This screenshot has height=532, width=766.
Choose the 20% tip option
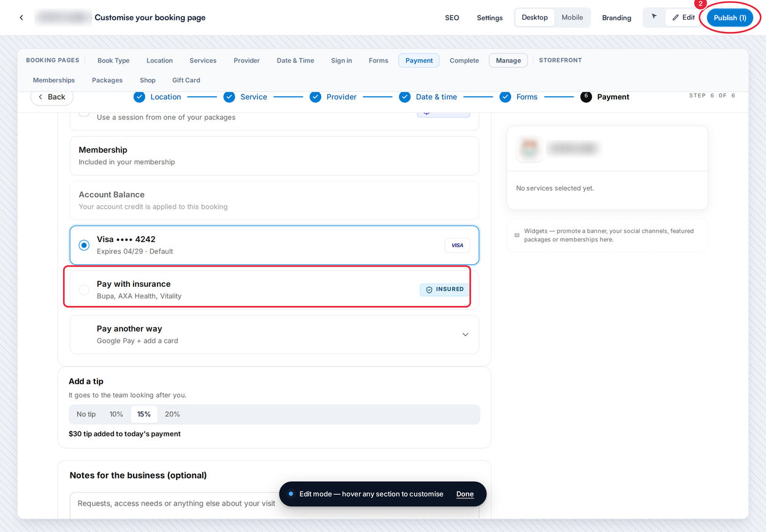(172, 414)
